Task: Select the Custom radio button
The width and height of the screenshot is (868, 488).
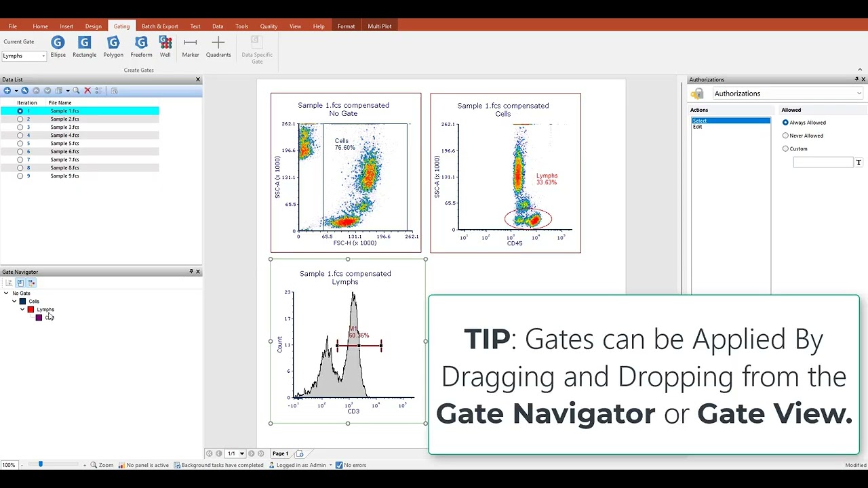Action: [785, 148]
